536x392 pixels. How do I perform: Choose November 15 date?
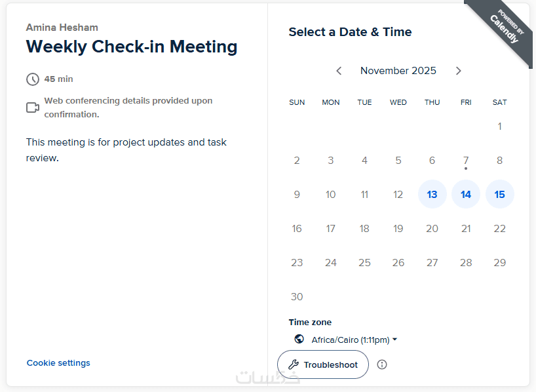500,194
